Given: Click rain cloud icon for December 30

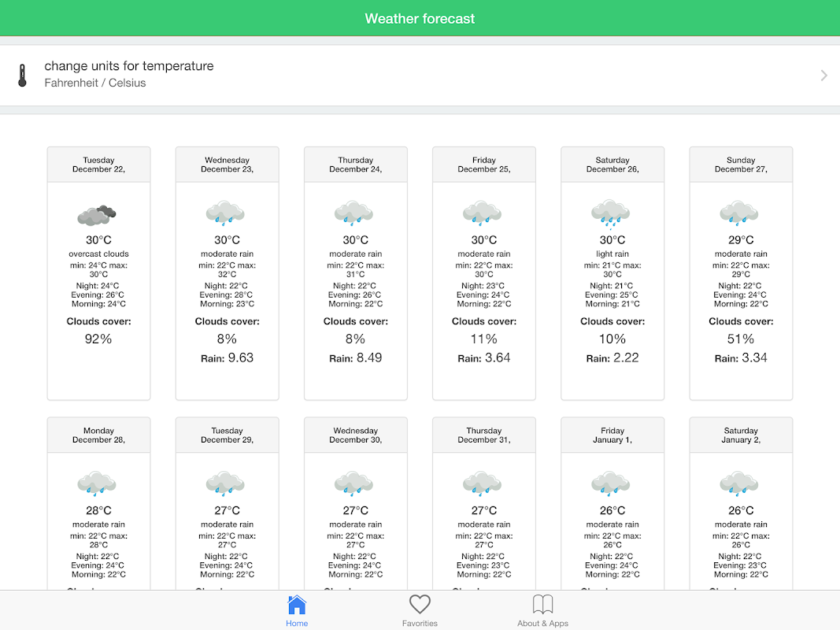Looking at the screenshot, I should pyautogui.click(x=353, y=484).
